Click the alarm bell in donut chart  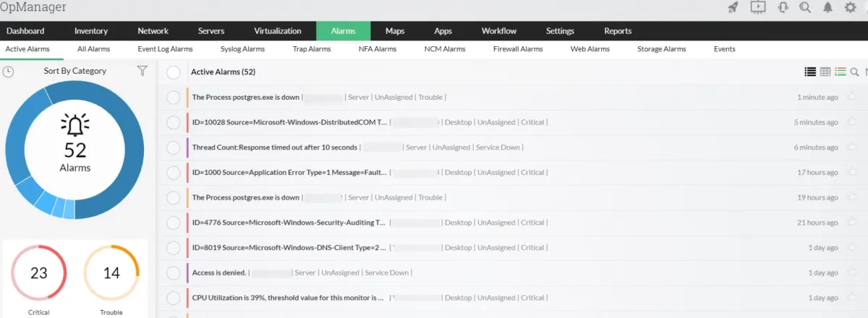tap(75, 126)
